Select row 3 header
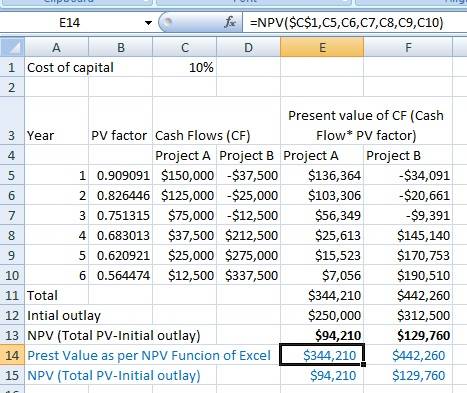This screenshot has height=393, width=467. click(x=12, y=121)
